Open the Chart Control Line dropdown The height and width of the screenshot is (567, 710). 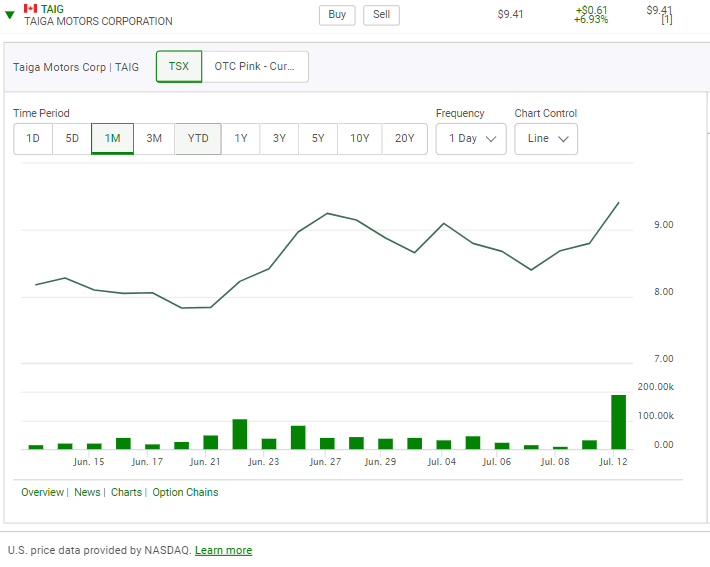coord(546,139)
